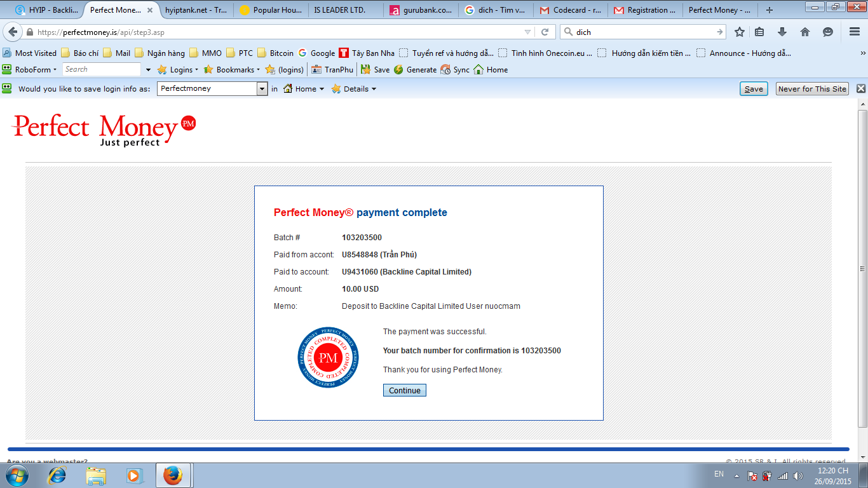Click the Firefox back arrow button
This screenshot has width=868, height=488.
pos(13,32)
